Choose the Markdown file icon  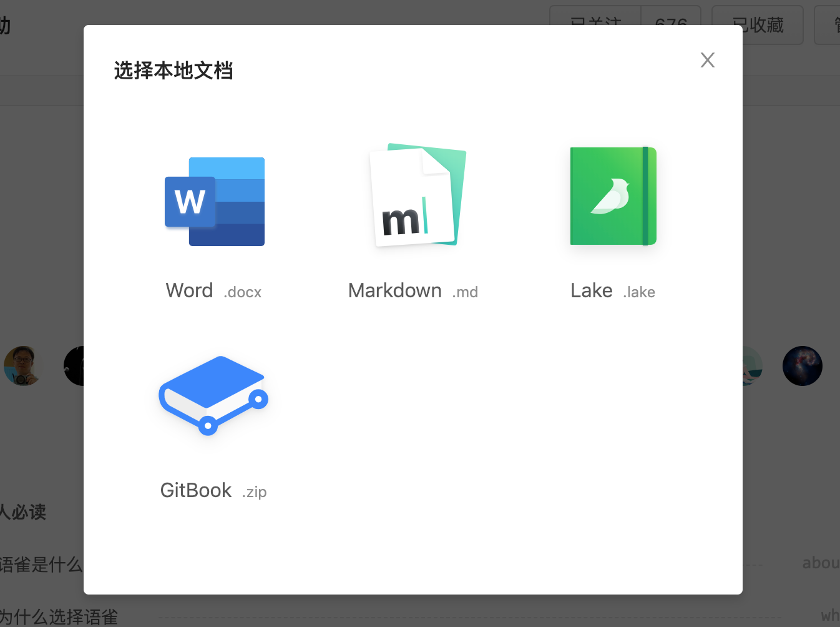point(418,195)
